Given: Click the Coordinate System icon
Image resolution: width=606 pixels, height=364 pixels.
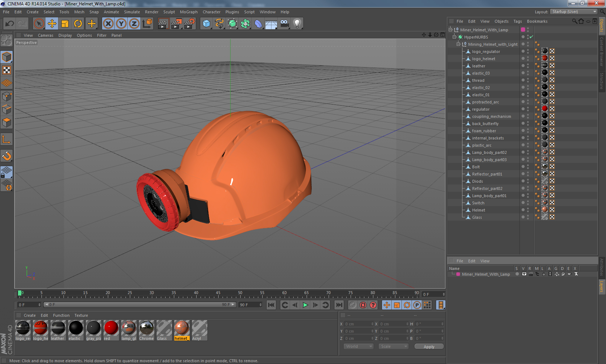Looking at the screenshot, I should click(x=147, y=24).
